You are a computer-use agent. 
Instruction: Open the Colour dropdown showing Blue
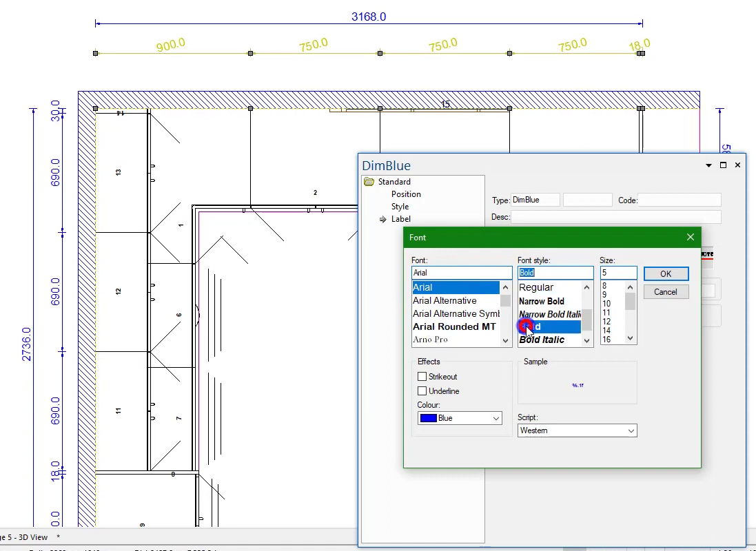[x=460, y=418]
